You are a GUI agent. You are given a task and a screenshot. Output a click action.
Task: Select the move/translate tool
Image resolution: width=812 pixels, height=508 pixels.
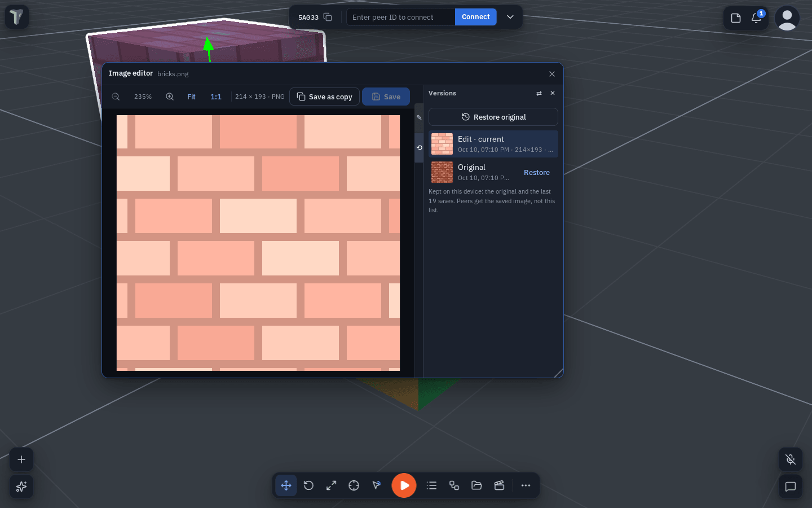pos(286,485)
